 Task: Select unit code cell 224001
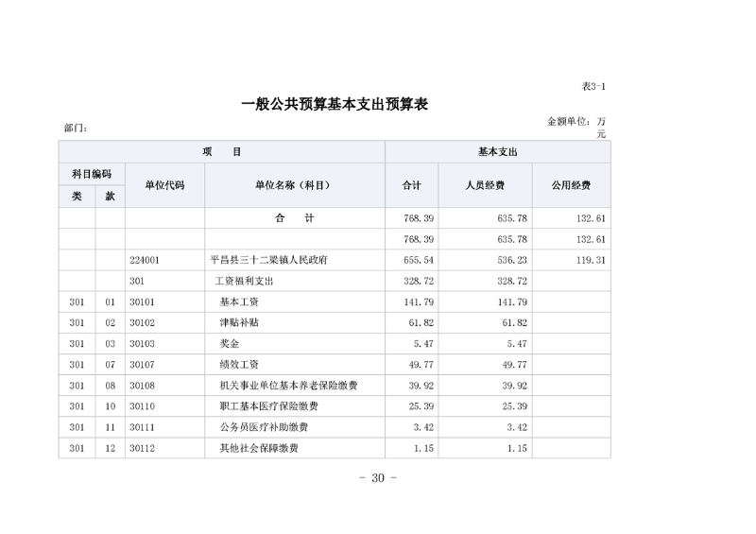[x=145, y=259]
